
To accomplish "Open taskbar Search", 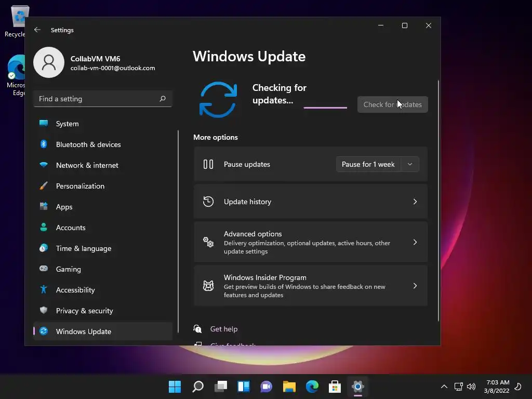I will pyautogui.click(x=198, y=387).
